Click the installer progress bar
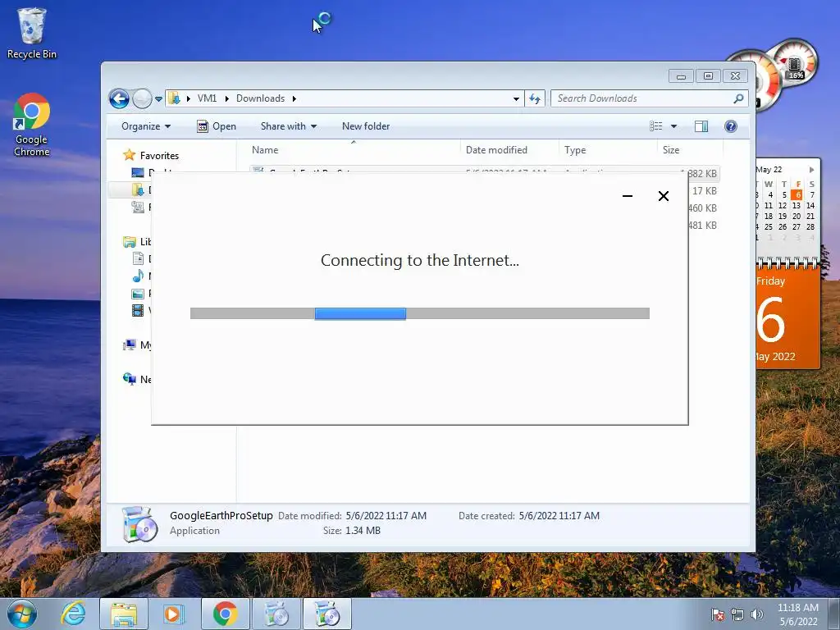Viewport: 840px width, 630px height. click(x=420, y=313)
